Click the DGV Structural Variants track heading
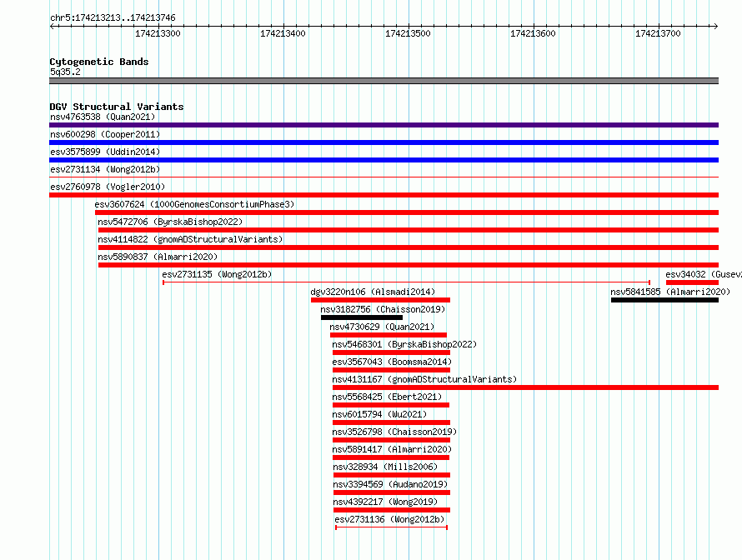 pos(117,107)
